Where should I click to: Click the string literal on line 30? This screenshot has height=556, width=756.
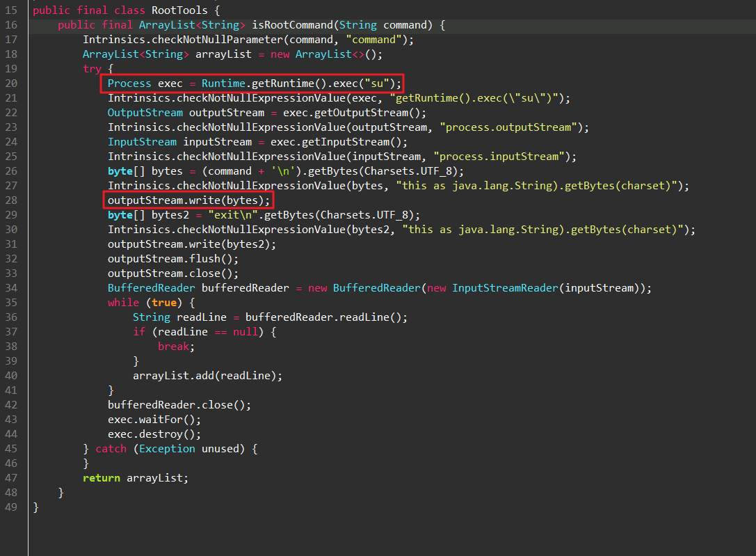542,230
